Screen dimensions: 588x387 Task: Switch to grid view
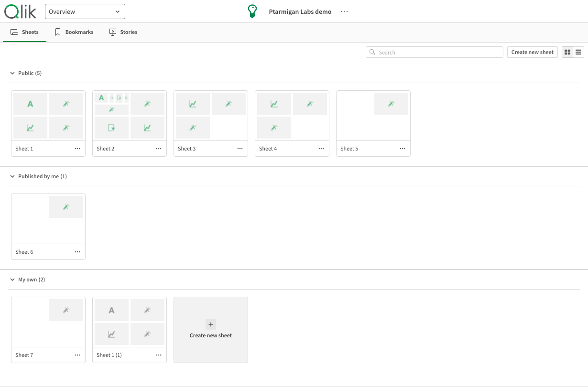(x=567, y=52)
